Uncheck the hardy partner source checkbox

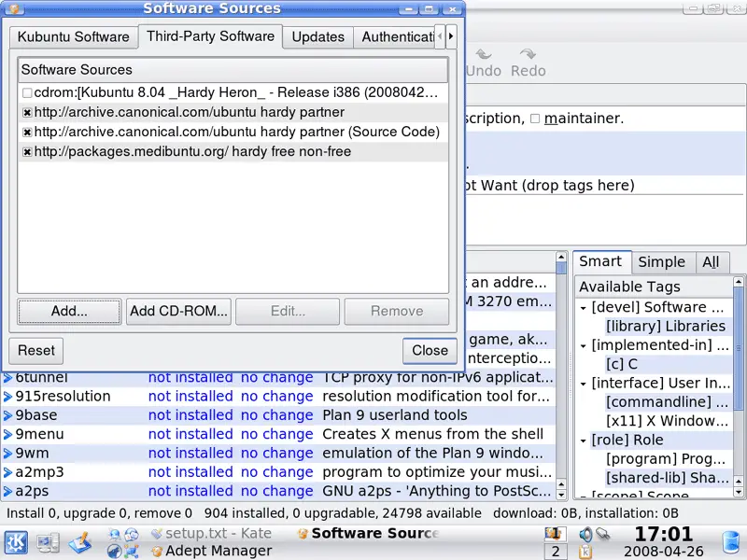point(27,112)
